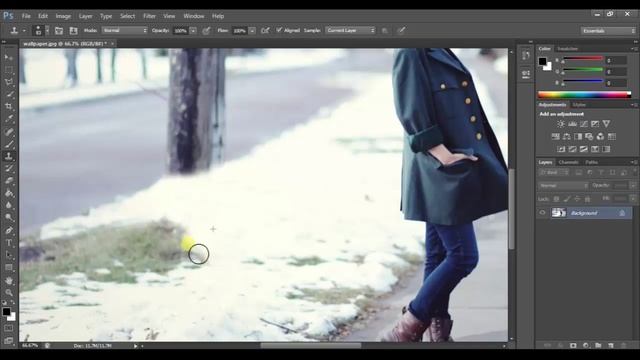The width and height of the screenshot is (640, 360).
Task: Toggle pressure for opacity button
Action: [207, 31]
